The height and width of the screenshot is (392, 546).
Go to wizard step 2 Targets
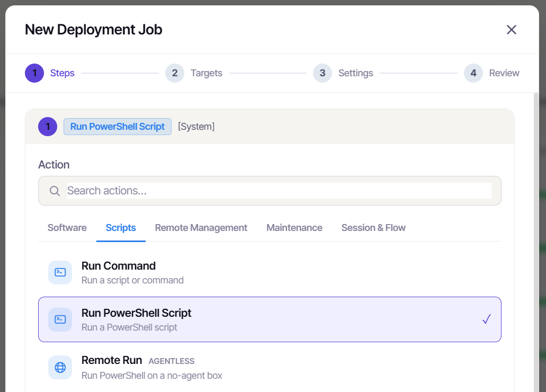coord(194,73)
